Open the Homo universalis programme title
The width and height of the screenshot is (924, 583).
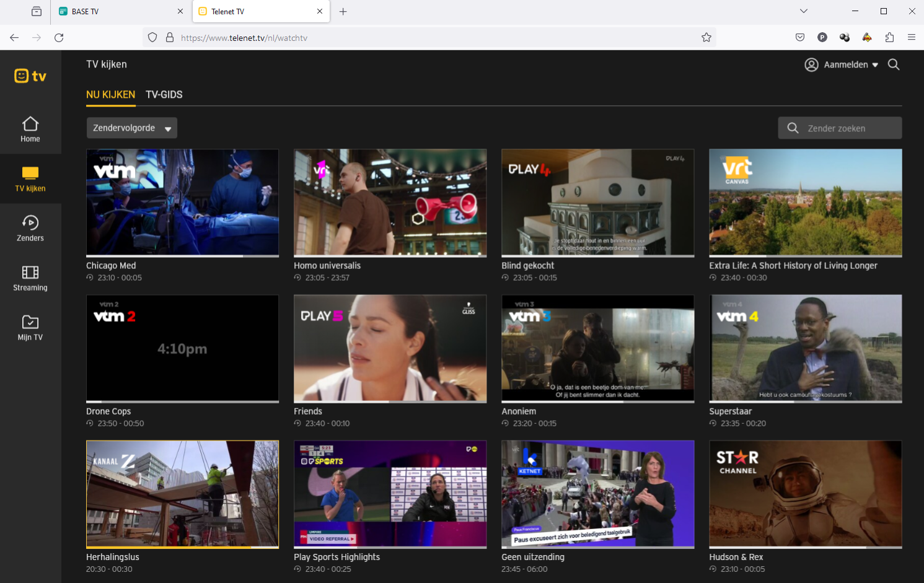click(x=327, y=266)
